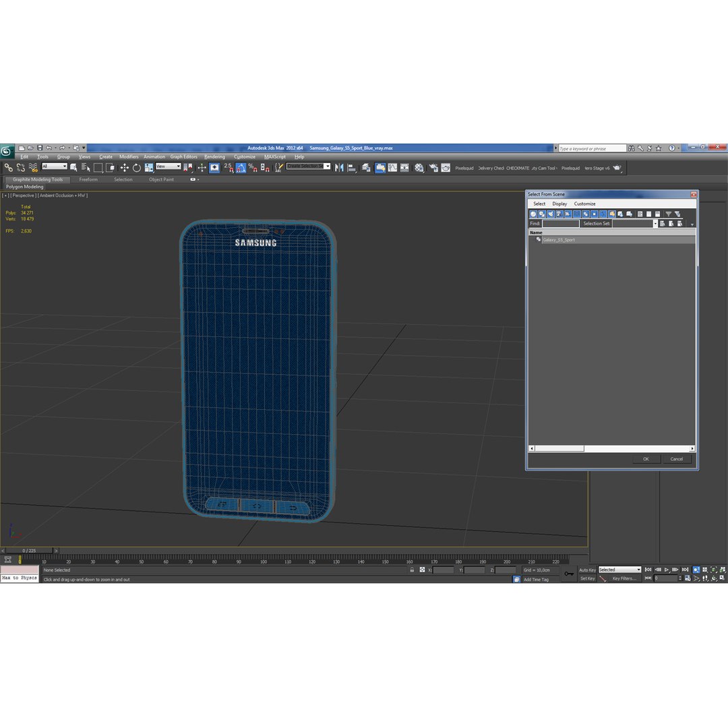Click the Set Key button
Image resolution: width=728 pixels, height=728 pixels.
click(x=587, y=578)
